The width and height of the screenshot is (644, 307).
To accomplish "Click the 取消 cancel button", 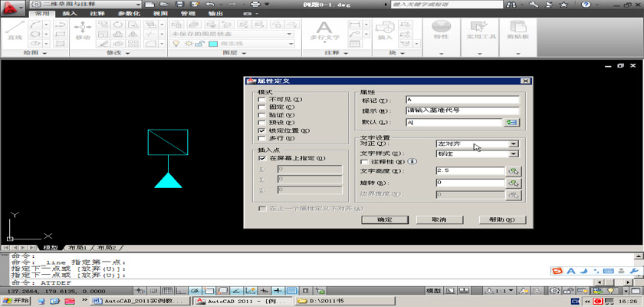I will (439, 220).
